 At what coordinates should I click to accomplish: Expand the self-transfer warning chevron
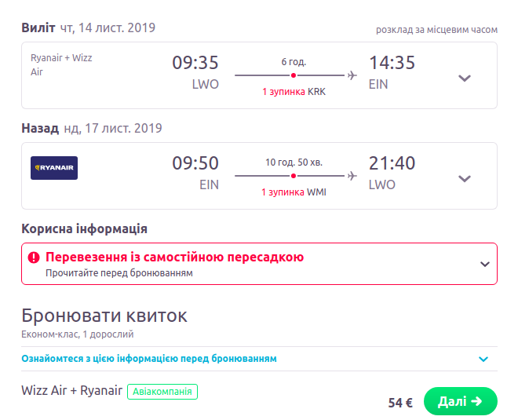(484, 264)
